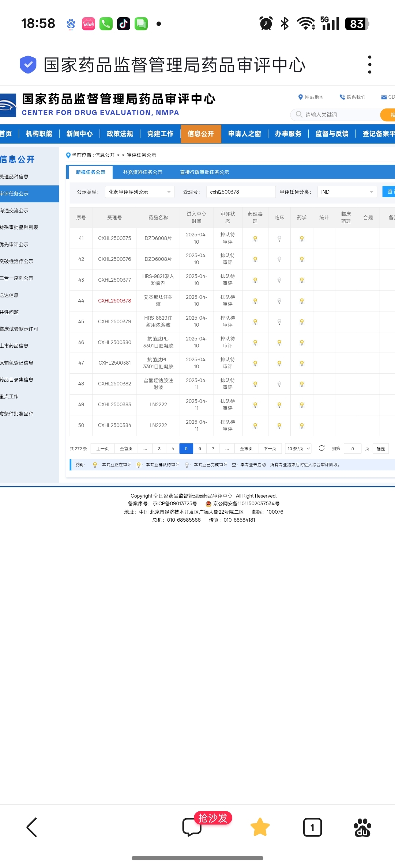The image size is (395, 868).
Task: Click drug name 盐酸羟钴胺注射液
Action: click(x=158, y=384)
